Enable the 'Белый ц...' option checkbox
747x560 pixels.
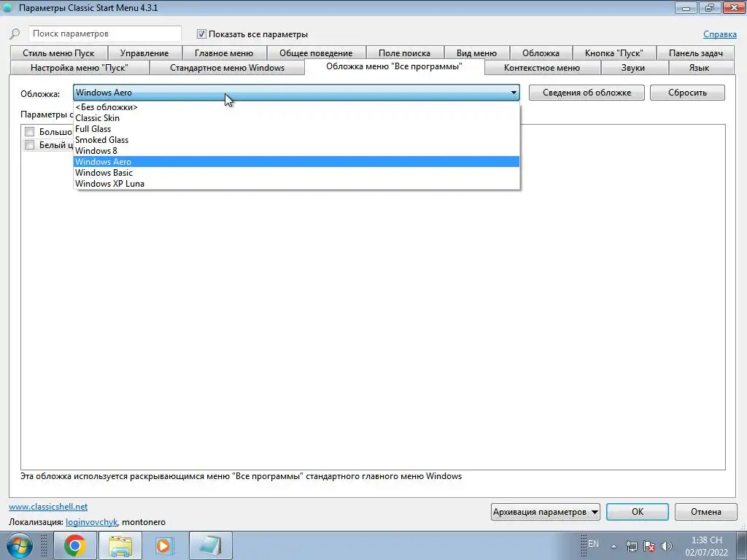point(29,145)
